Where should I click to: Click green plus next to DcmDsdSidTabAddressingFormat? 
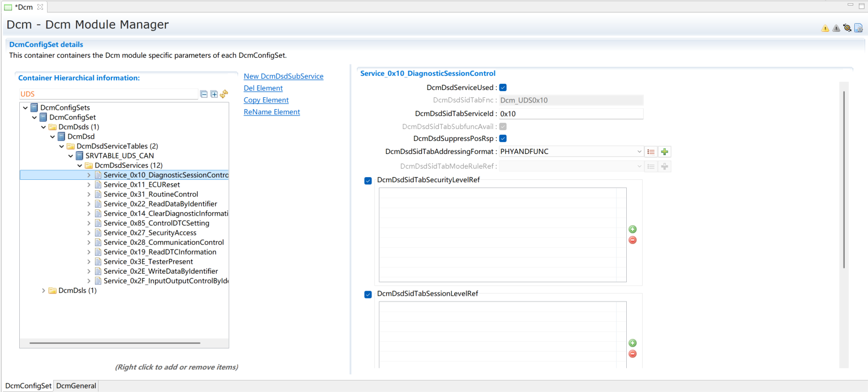click(665, 152)
